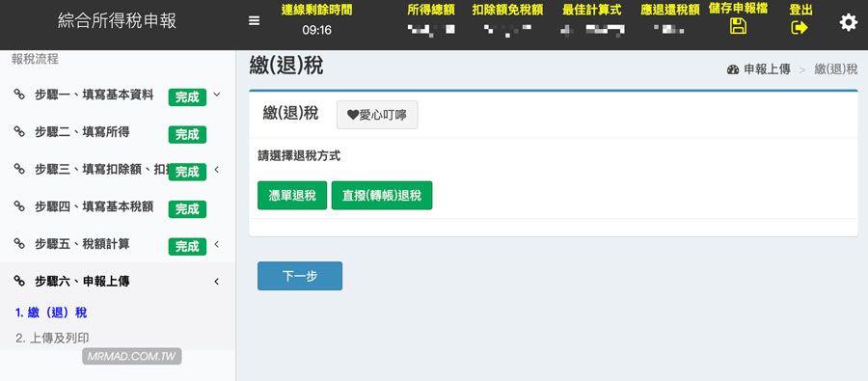Click the 完成 badge for 步驟二
This screenshot has width=868, height=381.
(x=187, y=135)
